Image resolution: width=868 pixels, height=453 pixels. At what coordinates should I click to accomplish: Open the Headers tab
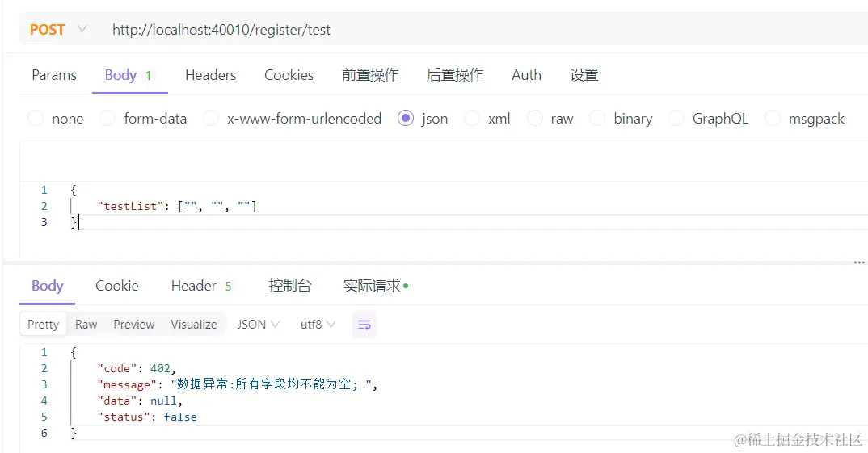[210, 75]
